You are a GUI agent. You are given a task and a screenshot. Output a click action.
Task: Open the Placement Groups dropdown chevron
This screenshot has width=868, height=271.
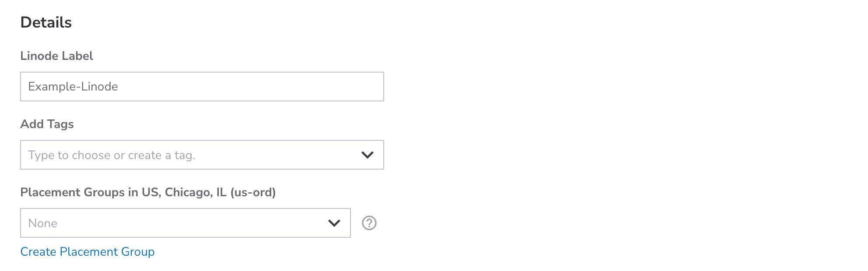[x=334, y=223]
